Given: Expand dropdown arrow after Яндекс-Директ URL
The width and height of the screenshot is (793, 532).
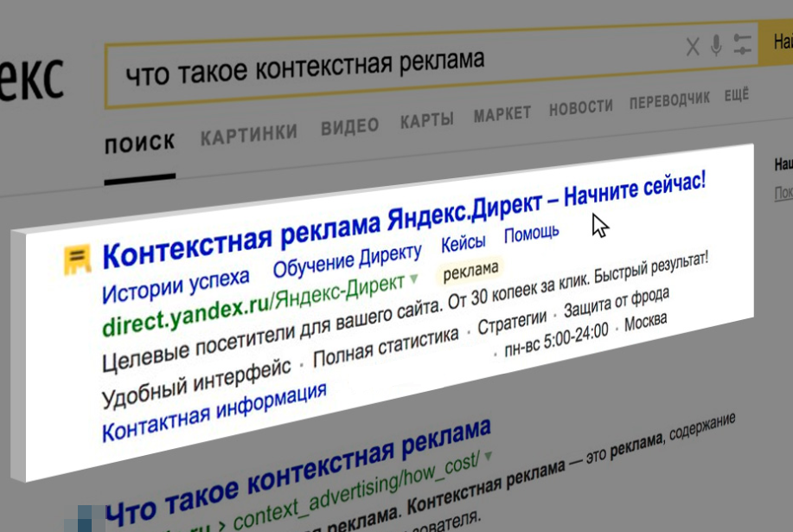Looking at the screenshot, I should (414, 279).
